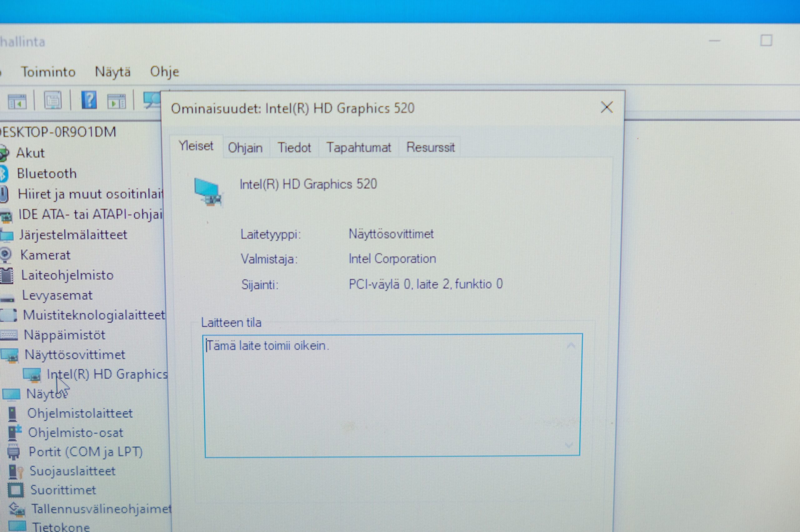Select the Yleiset tab
The image size is (800, 532).
coord(196,146)
